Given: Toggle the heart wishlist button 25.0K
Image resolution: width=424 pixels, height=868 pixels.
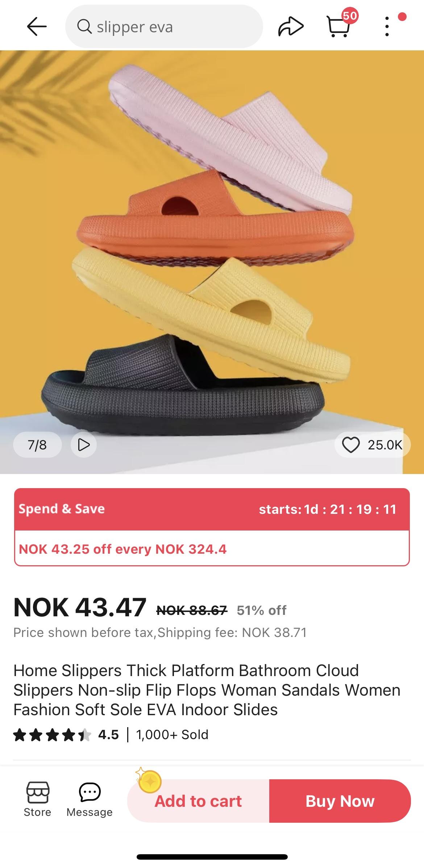Looking at the screenshot, I should pos(372,445).
